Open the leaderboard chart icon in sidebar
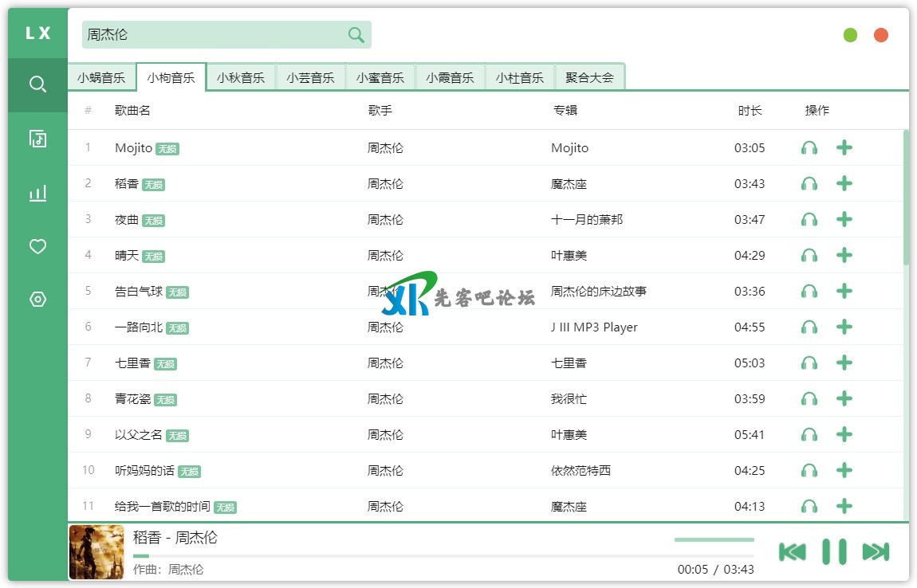The image size is (917, 588). pyautogui.click(x=37, y=193)
